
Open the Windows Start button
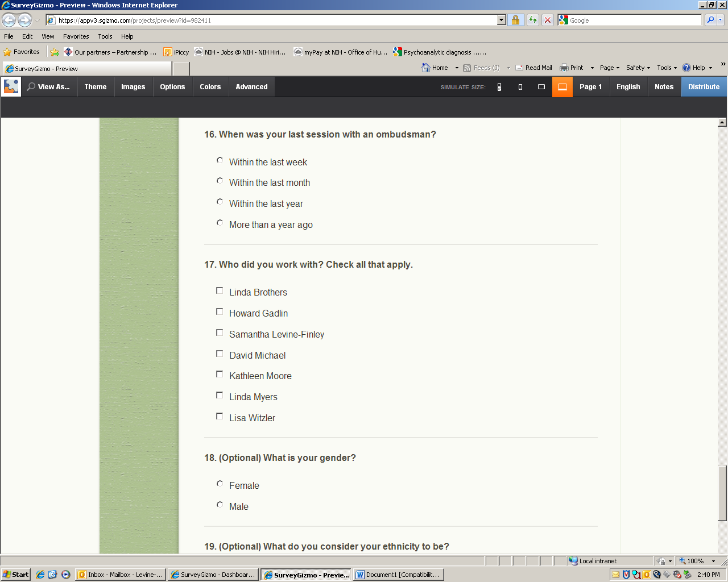coord(15,575)
